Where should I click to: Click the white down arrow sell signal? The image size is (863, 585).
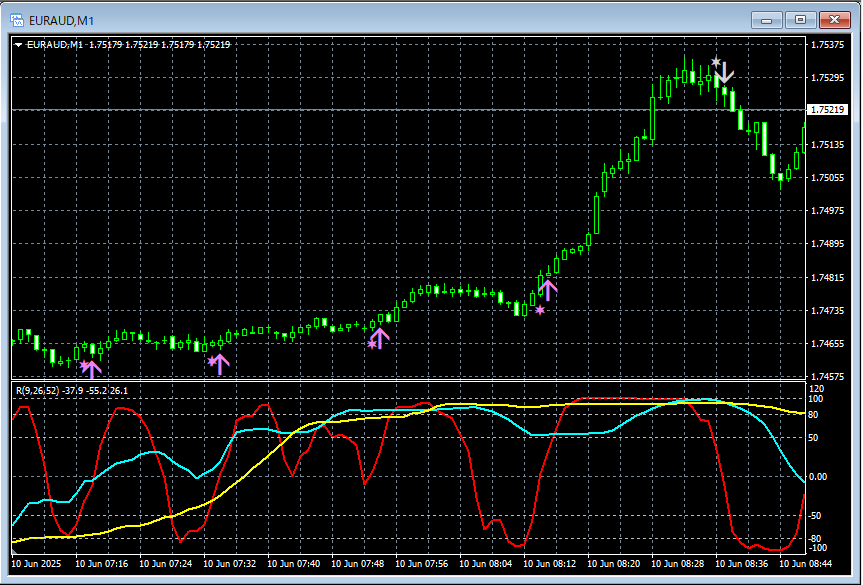726,73
